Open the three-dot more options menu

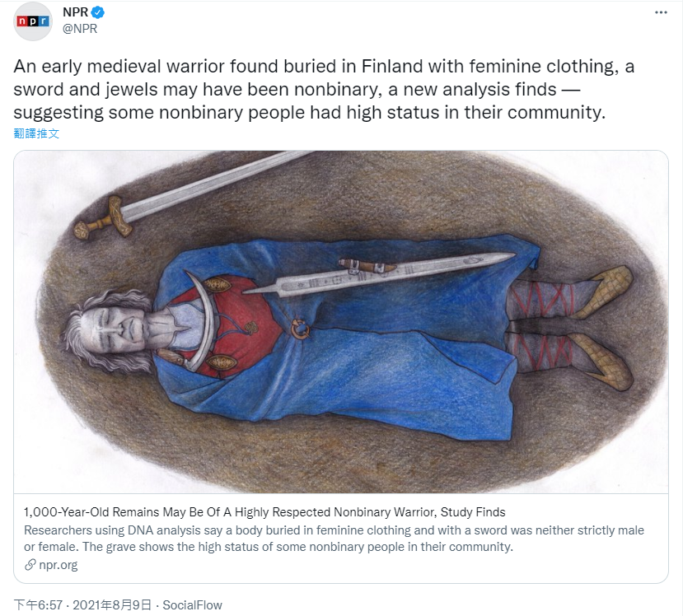tap(661, 12)
